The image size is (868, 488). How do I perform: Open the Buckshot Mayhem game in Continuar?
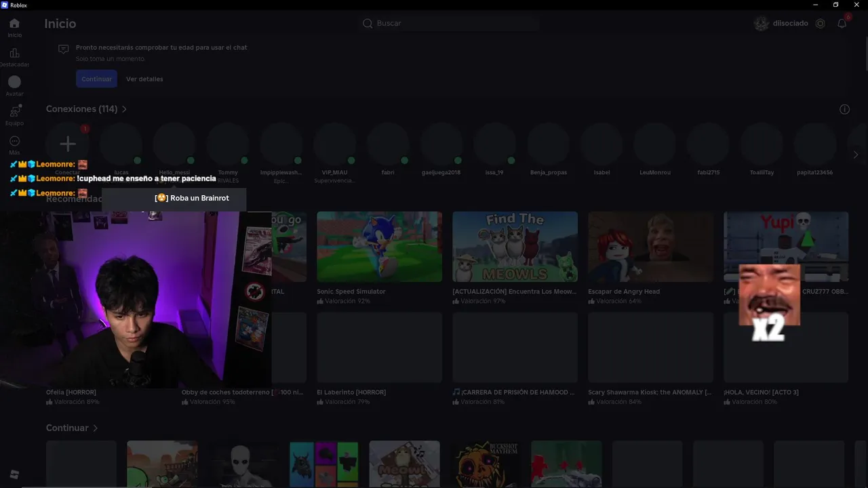click(x=486, y=464)
